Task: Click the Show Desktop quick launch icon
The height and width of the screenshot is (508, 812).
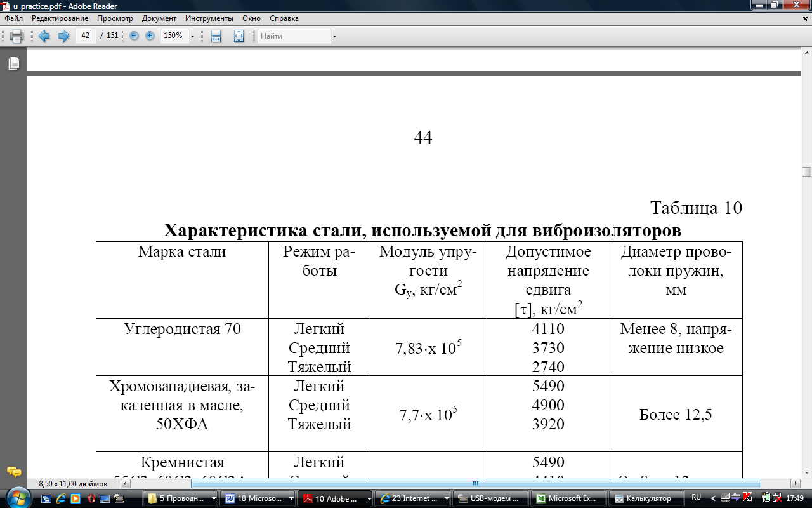Action: point(46,498)
